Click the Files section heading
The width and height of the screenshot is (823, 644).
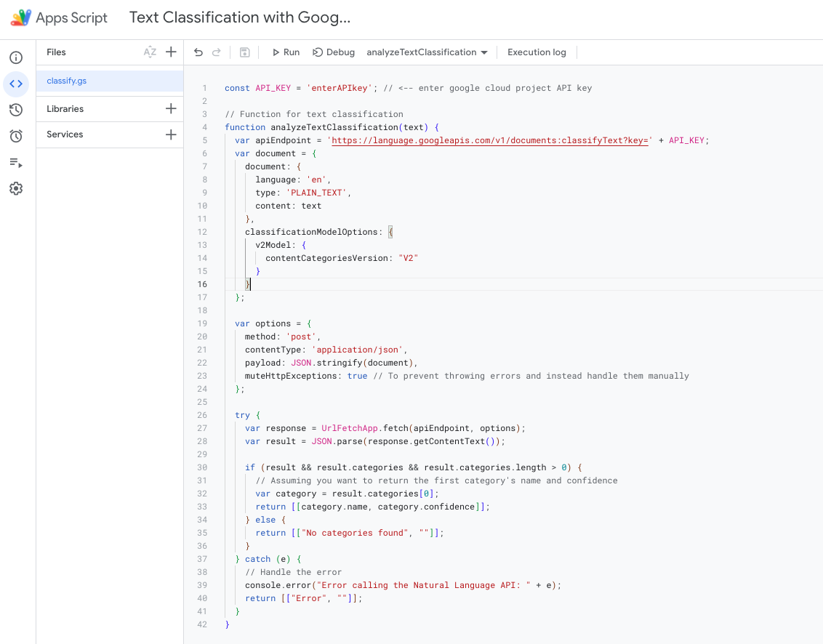pos(56,52)
